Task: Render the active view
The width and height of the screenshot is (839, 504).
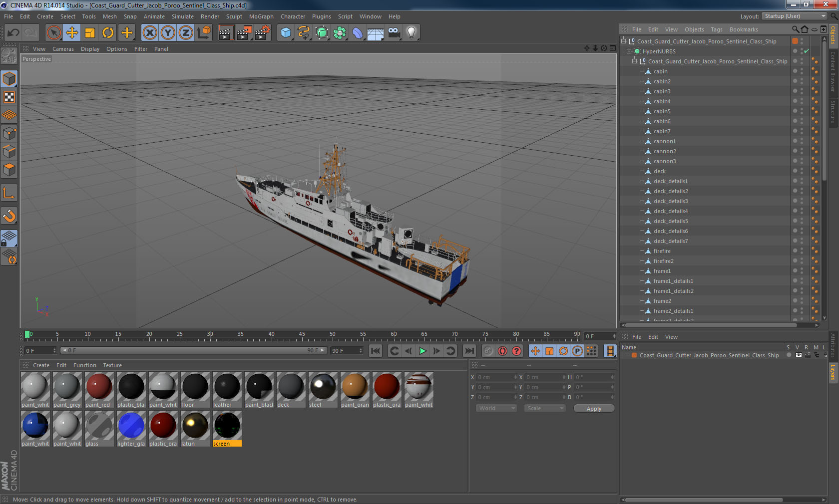Action: point(225,33)
